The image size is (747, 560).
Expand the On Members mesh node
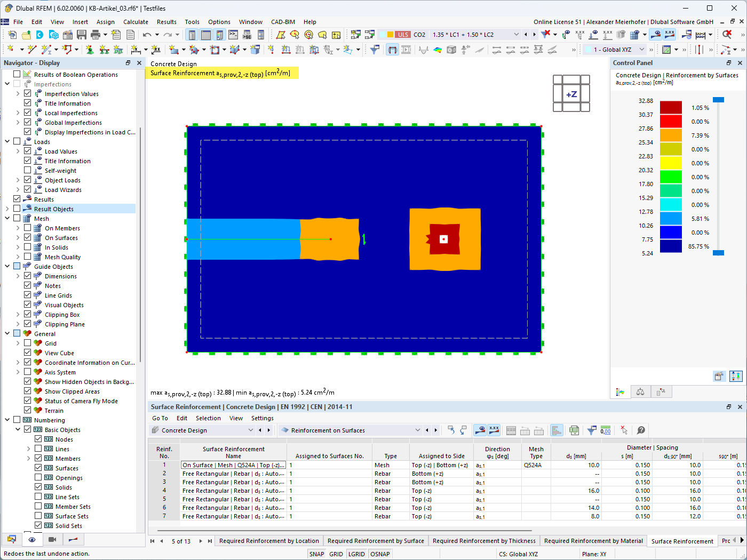click(x=18, y=228)
